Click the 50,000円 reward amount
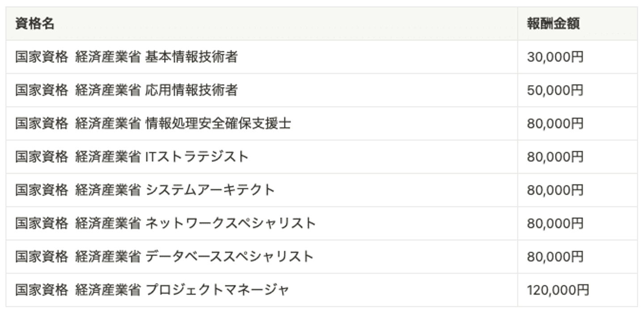Image resolution: width=644 pixels, height=314 pixels. (x=555, y=90)
